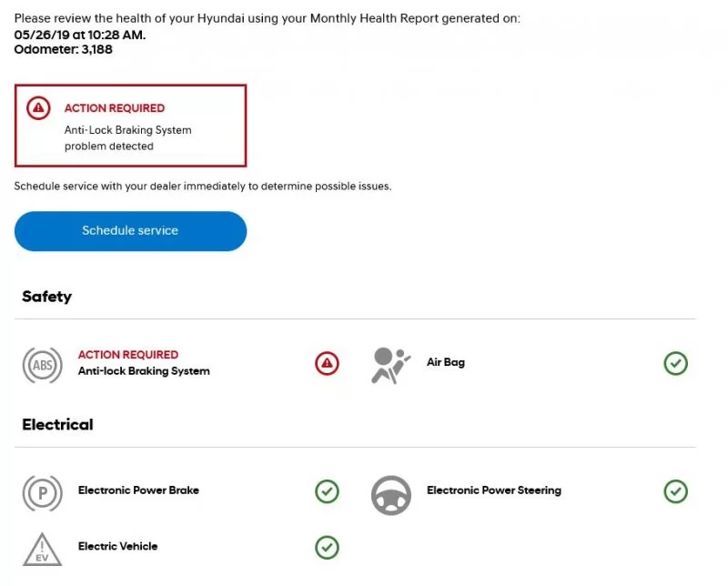This screenshot has height=586, width=728.
Task: Click the steering wheel icon
Action: pyautogui.click(x=391, y=493)
